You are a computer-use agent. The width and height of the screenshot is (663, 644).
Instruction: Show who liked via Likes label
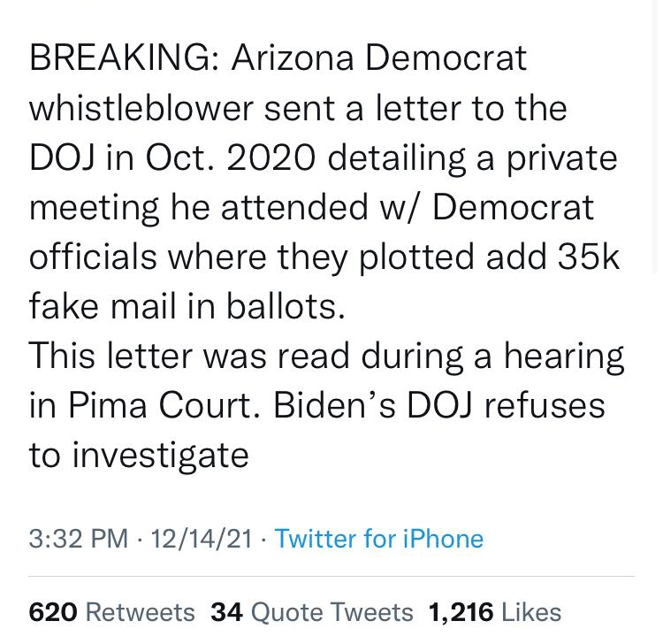(x=530, y=612)
